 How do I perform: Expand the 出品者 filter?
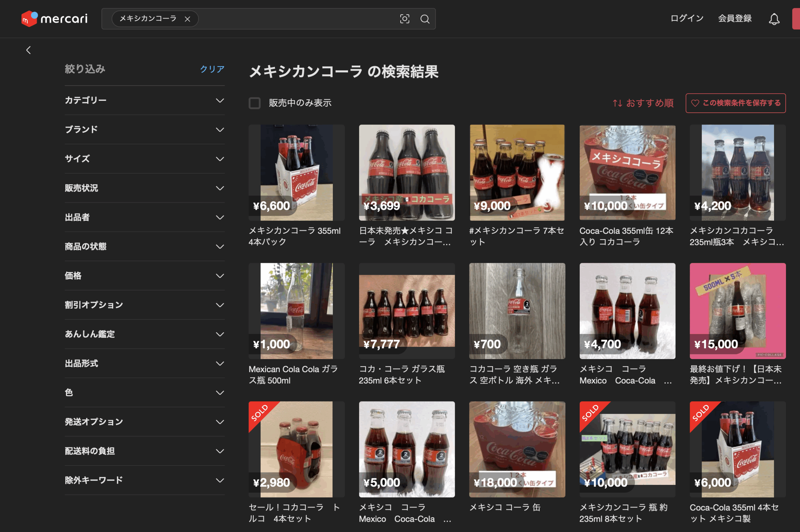(145, 217)
